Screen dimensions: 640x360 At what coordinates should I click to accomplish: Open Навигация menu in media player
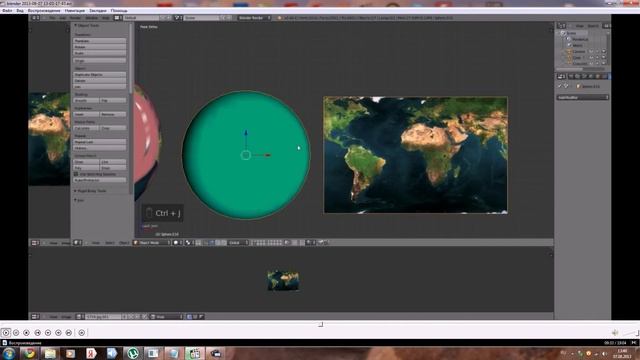coord(75,11)
